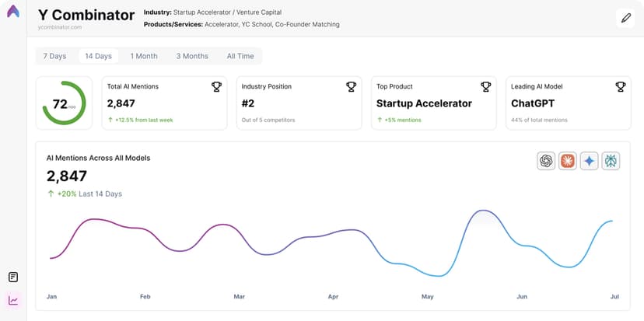The width and height of the screenshot is (644, 321).
Task: Click the ChatGPT leading model value
Action: coord(533,103)
